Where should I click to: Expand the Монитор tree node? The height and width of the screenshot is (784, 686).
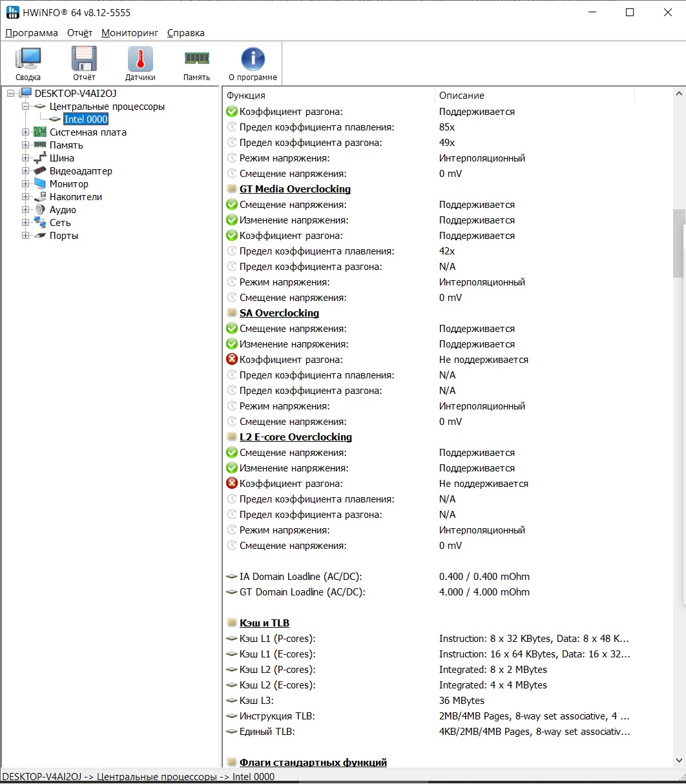pos(26,184)
